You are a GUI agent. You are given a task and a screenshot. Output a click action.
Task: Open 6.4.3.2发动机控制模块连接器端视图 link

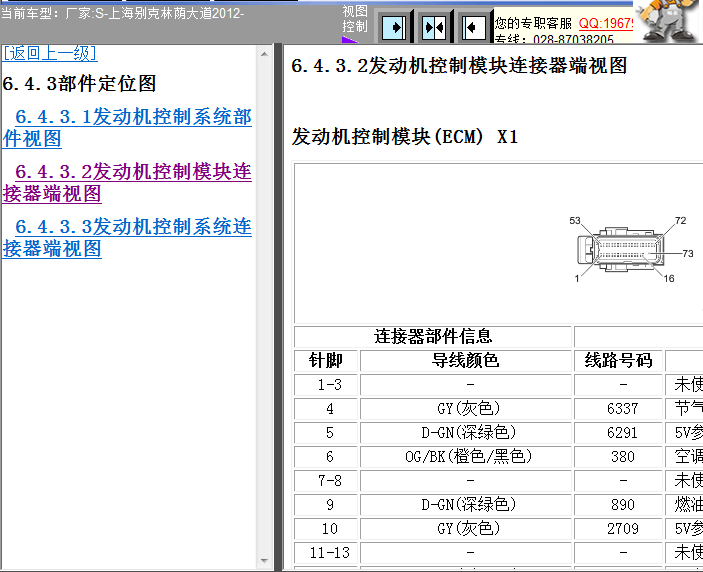click(x=127, y=182)
